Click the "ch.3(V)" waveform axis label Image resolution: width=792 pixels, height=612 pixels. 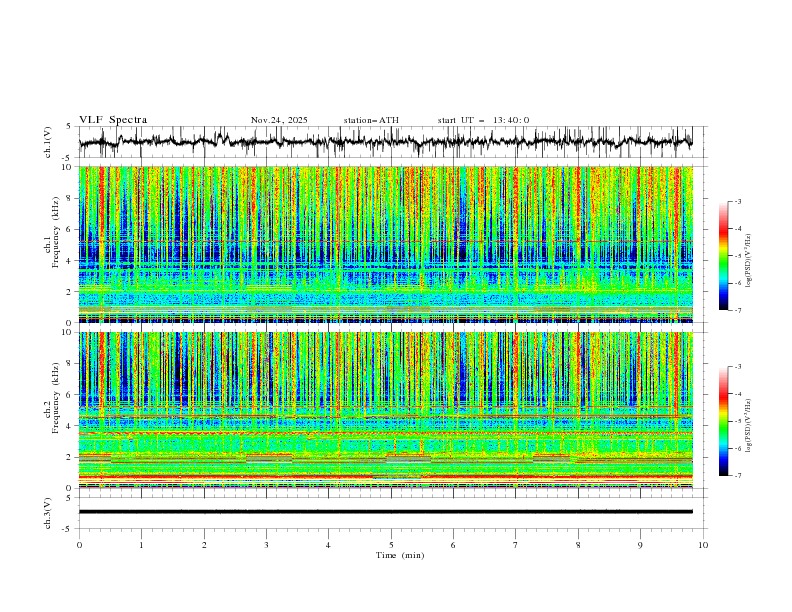(49, 512)
